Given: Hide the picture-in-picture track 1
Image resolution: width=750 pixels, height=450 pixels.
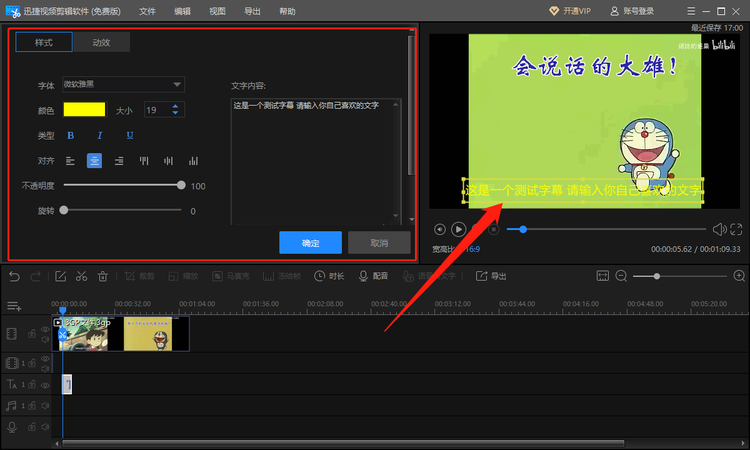Looking at the screenshot, I should [45, 359].
